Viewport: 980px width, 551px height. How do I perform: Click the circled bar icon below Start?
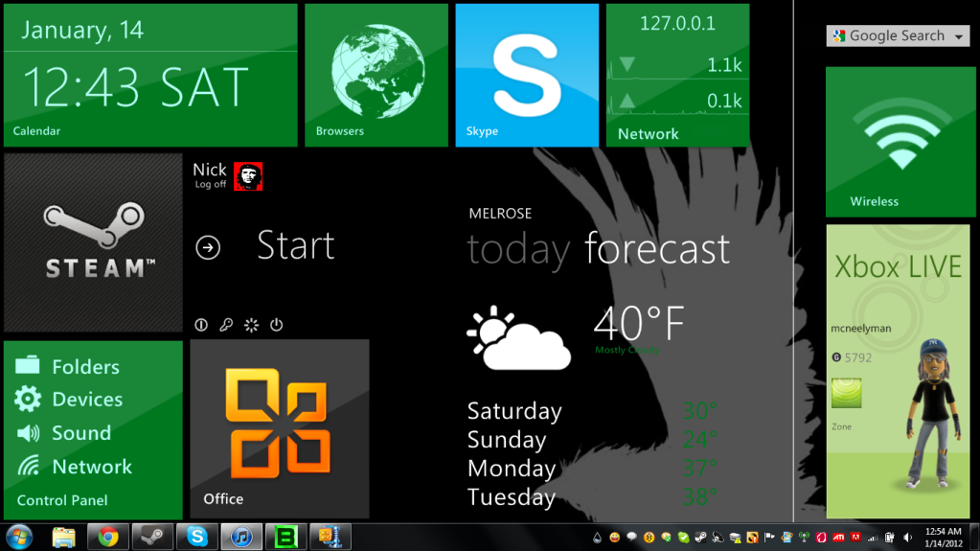coord(201,325)
